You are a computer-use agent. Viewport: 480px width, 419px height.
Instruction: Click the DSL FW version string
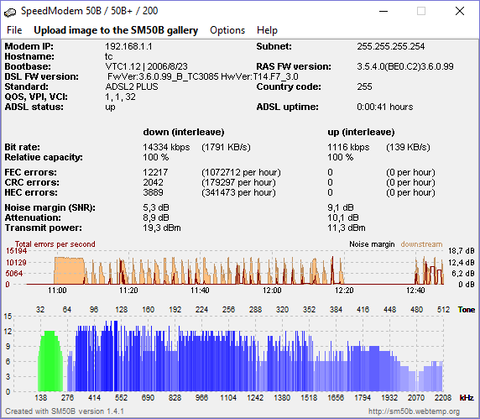tap(203, 77)
